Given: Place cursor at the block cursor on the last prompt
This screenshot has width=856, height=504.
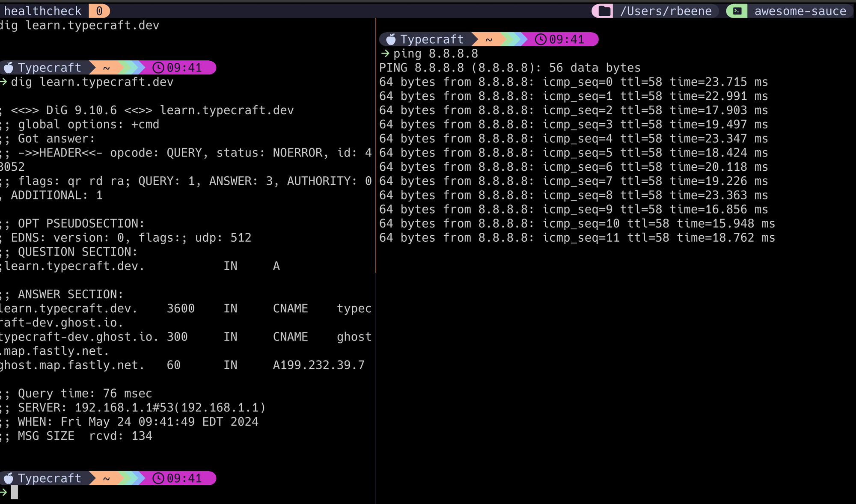Looking at the screenshot, I should [14, 492].
